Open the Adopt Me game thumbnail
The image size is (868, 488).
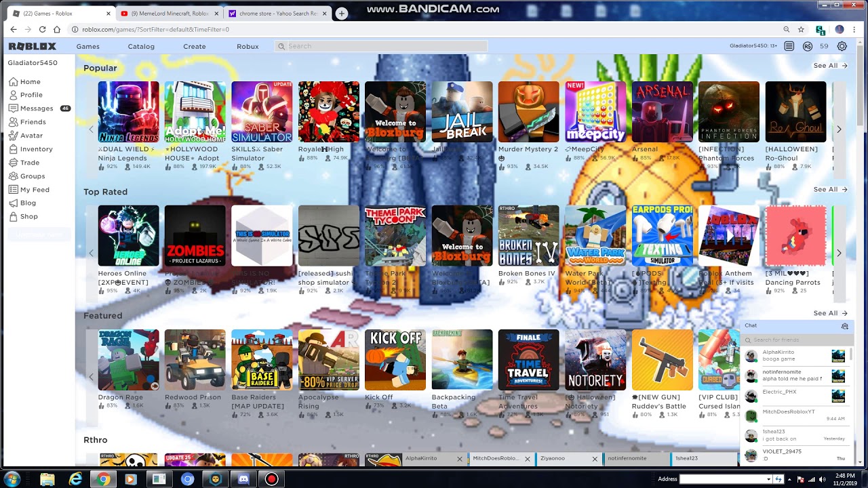tap(195, 112)
